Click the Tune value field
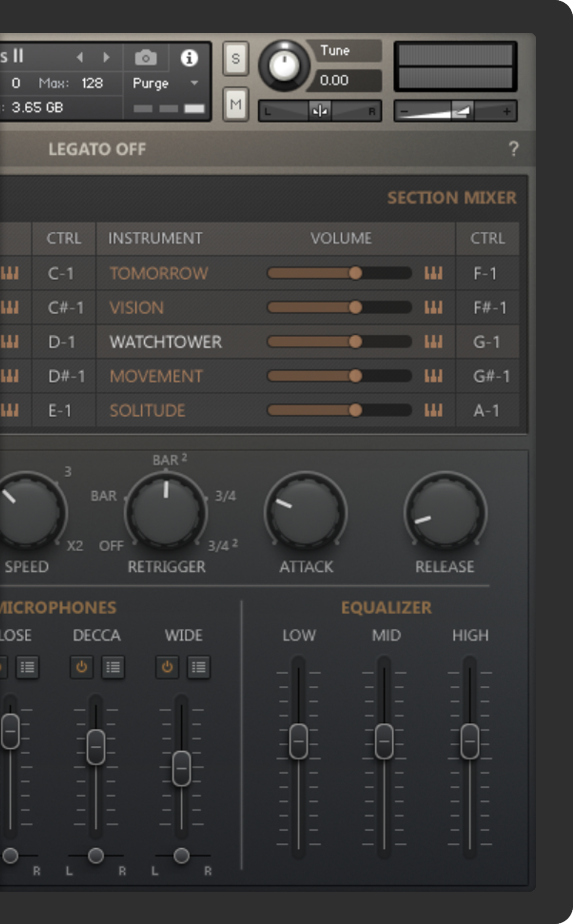The height and width of the screenshot is (924, 573). coord(334,80)
